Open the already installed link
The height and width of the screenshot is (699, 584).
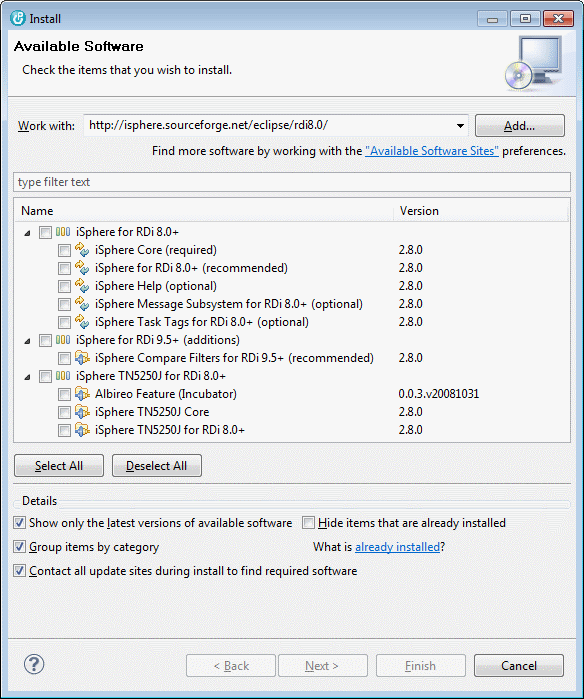[x=398, y=547]
